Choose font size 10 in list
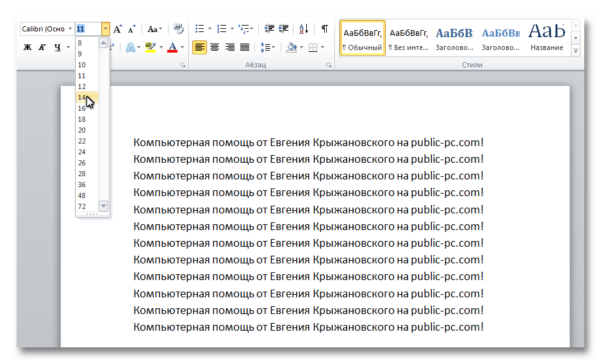The image size is (601, 364). pos(87,65)
